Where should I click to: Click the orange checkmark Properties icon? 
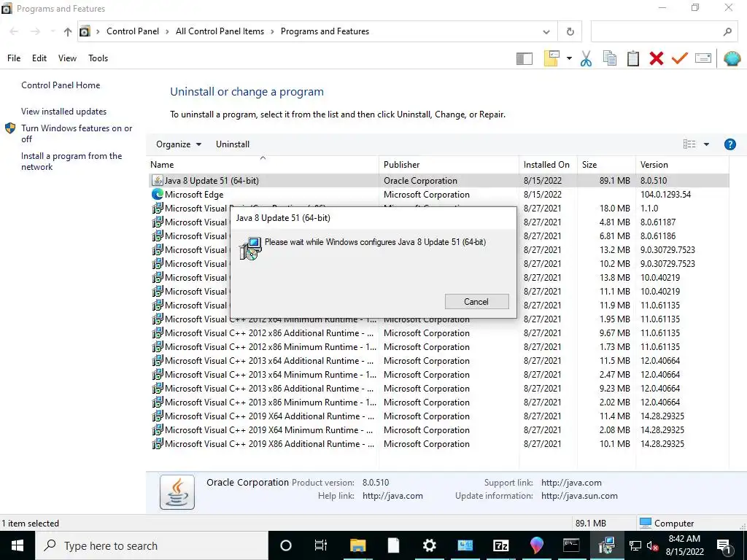680,58
